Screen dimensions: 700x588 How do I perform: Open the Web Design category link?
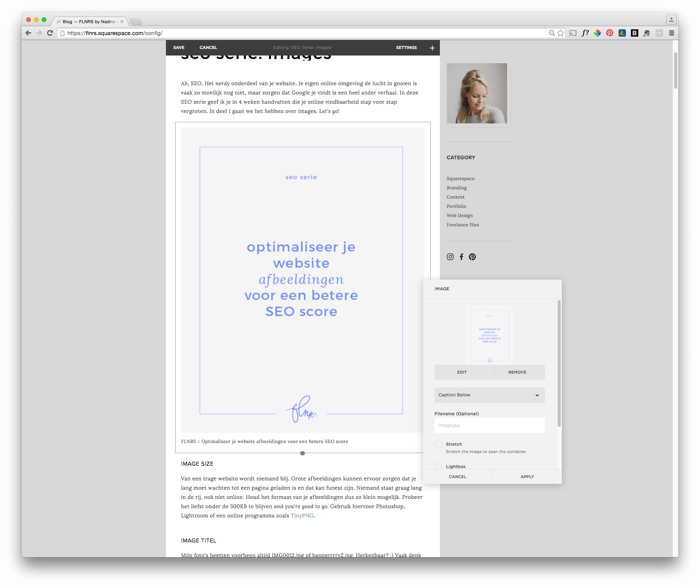click(x=460, y=216)
